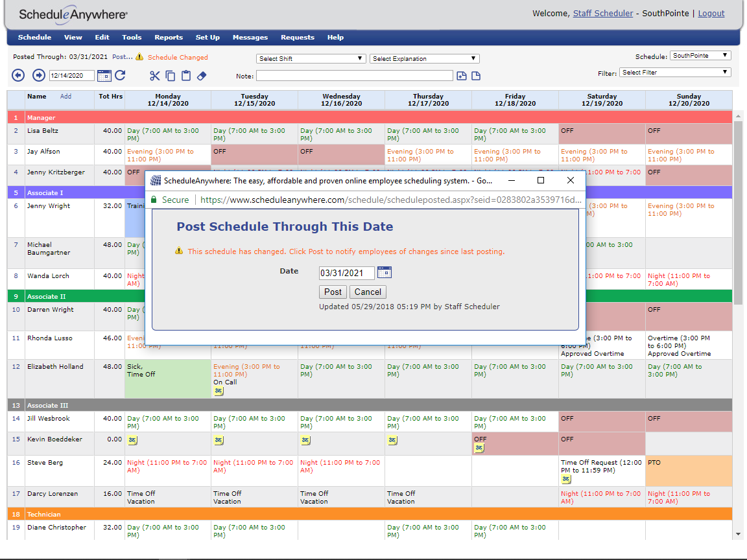Select Jenny Wright's Sunday Evening shift
Viewport: 747px width, 560px height.
pos(689,218)
